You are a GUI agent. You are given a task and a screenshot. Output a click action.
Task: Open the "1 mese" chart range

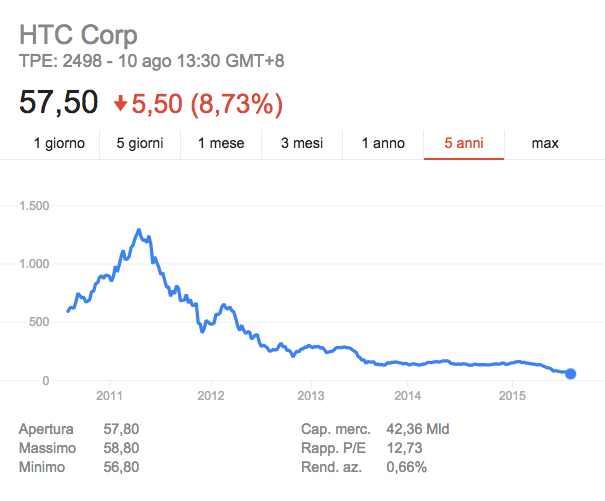[x=221, y=144]
